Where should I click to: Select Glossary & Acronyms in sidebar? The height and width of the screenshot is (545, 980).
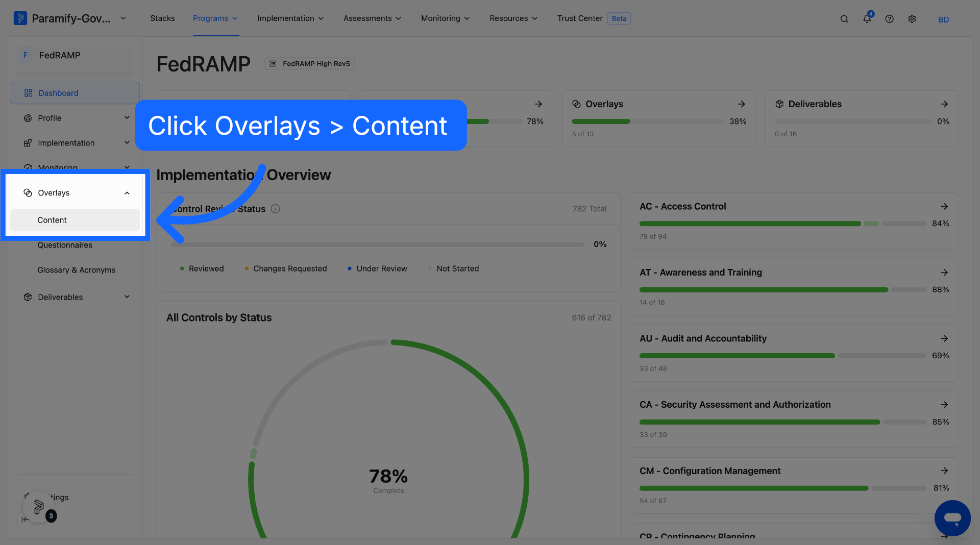(77, 270)
